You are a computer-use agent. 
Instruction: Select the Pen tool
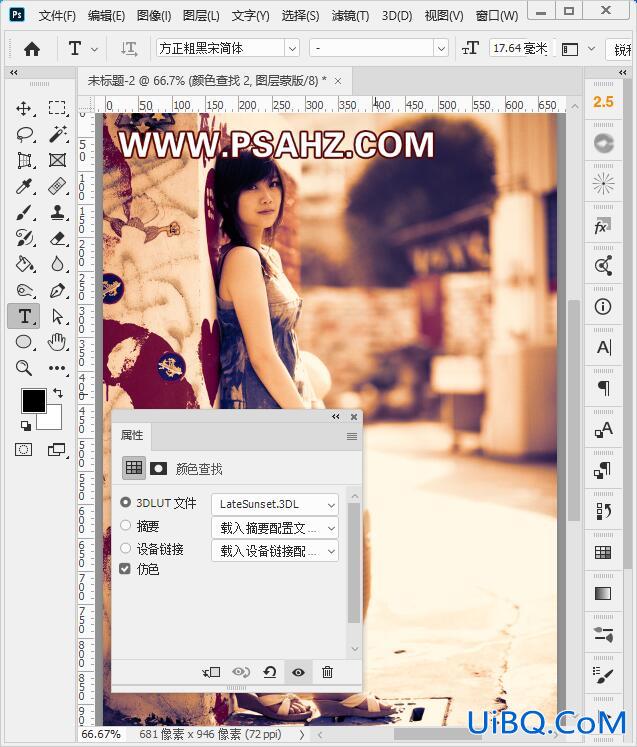[57, 290]
